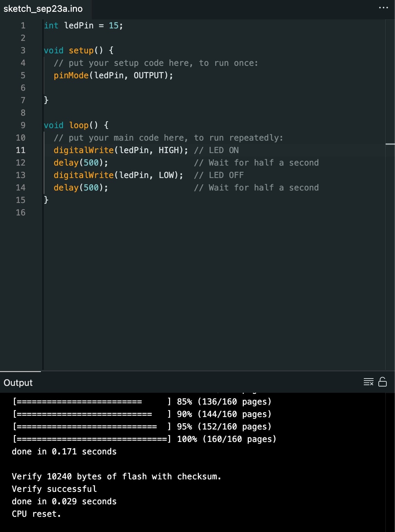Screen dimensions: 395x532
Task: Click the 'CPU reset.' output line
Action: pos(36,514)
